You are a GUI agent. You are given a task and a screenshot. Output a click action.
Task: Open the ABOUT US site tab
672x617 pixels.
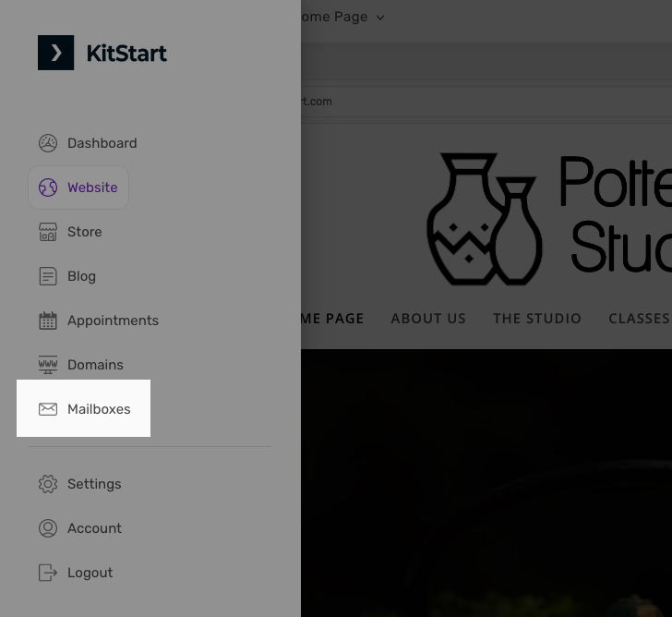(428, 319)
